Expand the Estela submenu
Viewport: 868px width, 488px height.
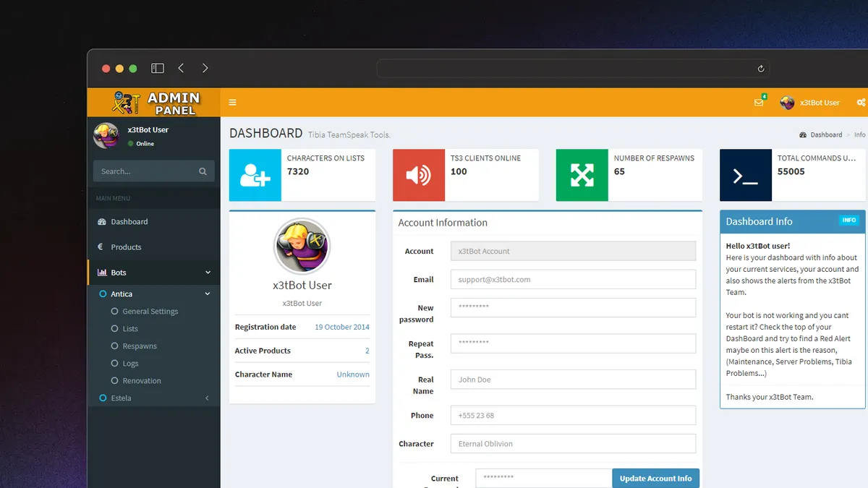point(208,398)
